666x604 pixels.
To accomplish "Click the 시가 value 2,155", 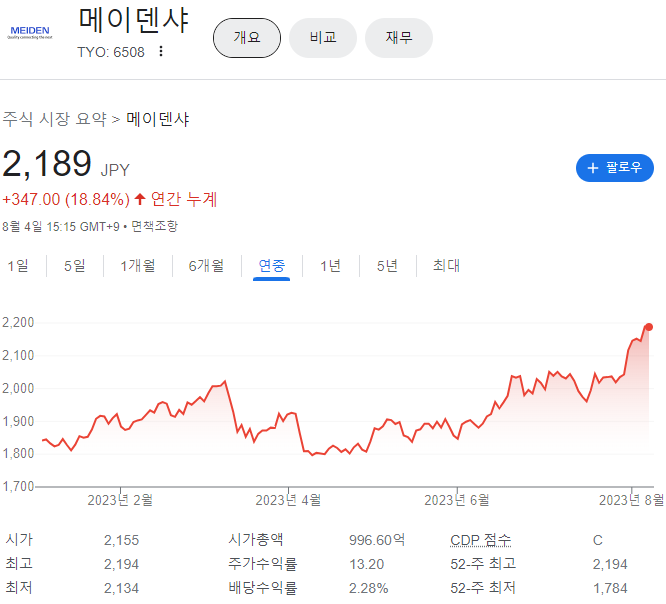I will click(121, 540).
